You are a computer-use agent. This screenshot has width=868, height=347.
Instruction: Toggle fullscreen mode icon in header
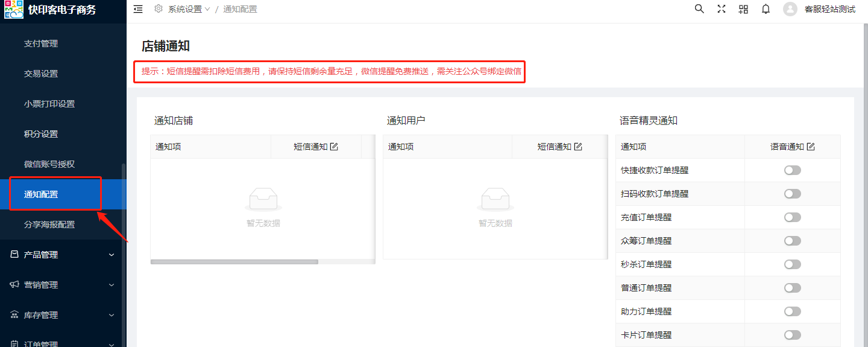coord(722,9)
